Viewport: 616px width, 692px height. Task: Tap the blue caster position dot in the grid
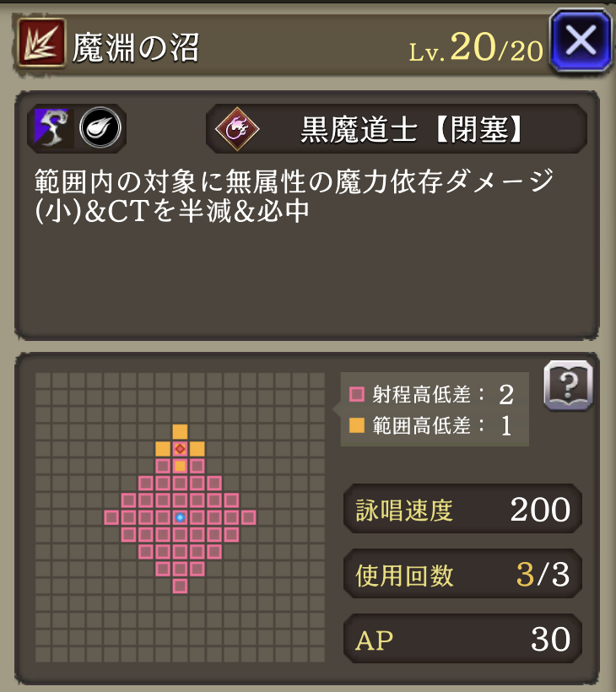point(180,517)
